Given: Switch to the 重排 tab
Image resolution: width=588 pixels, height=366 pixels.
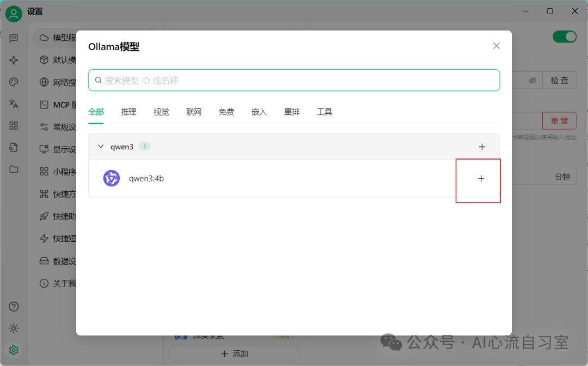Looking at the screenshot, I should click(x=292, y=112).
